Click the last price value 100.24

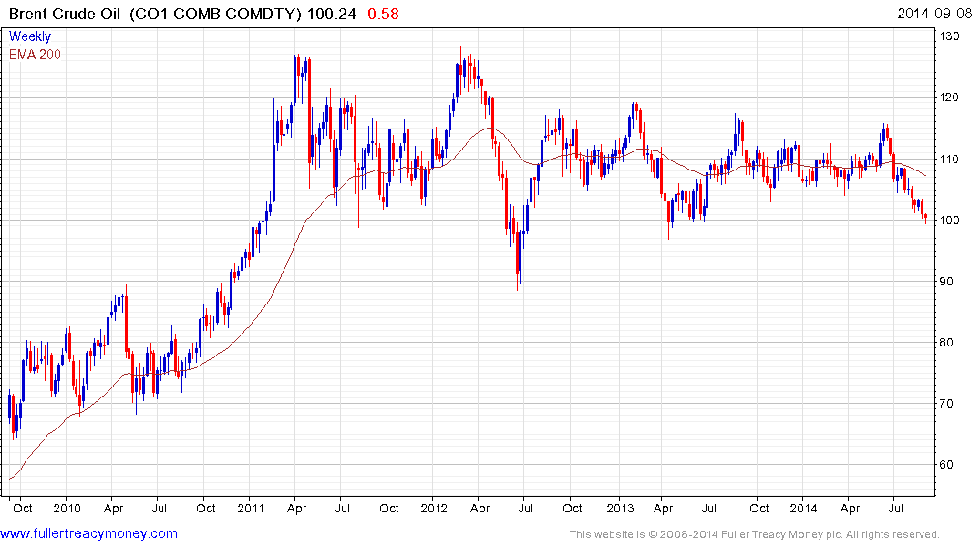[x=331, y=14]
